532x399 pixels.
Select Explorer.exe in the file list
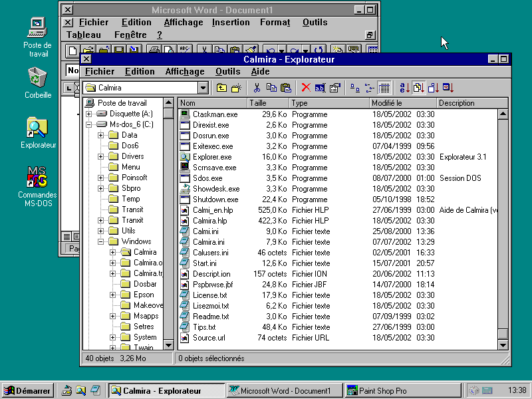tap(212, 157)
